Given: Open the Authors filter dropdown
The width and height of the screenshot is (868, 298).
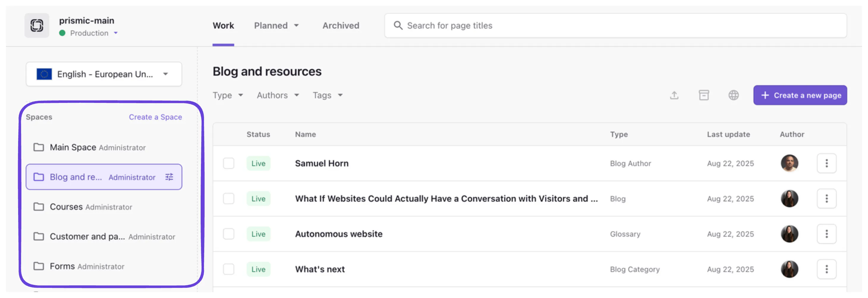Looking at the screenshot, I should point(278,95).
